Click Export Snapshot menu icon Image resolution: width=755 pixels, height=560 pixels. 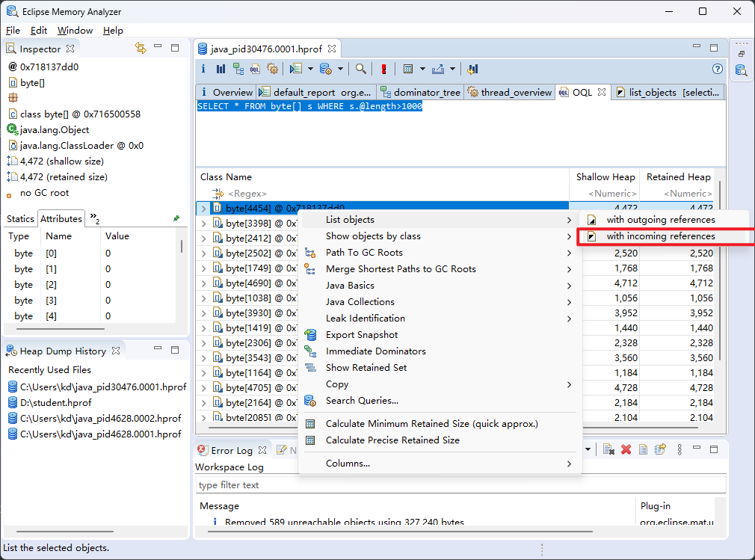pyautogui.click(x=310, y=335)
